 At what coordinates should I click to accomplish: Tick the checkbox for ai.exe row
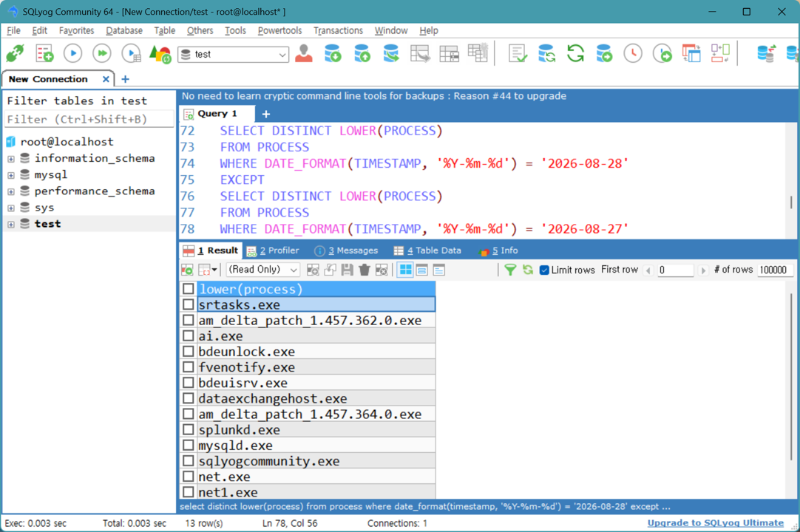[189, 335]
